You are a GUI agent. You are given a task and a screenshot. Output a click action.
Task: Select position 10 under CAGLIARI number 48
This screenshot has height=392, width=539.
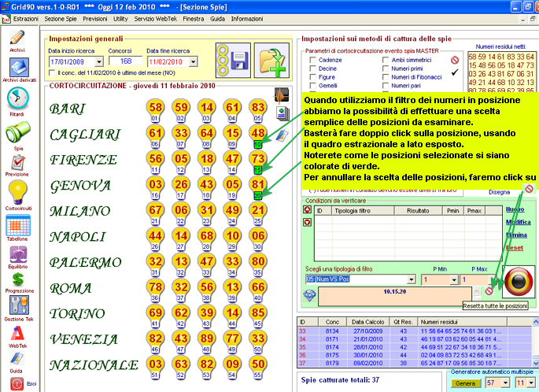click(257, 145)
